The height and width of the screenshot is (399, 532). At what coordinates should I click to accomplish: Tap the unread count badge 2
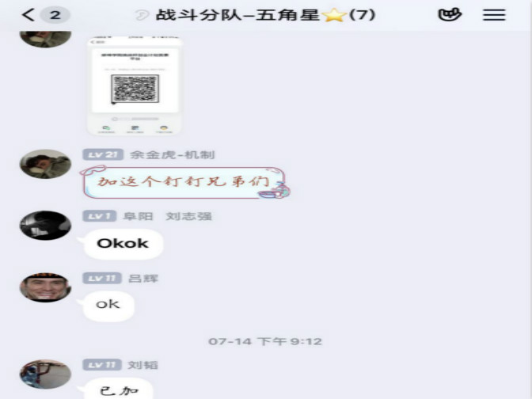pyautogui.click(x=55, y=15)
